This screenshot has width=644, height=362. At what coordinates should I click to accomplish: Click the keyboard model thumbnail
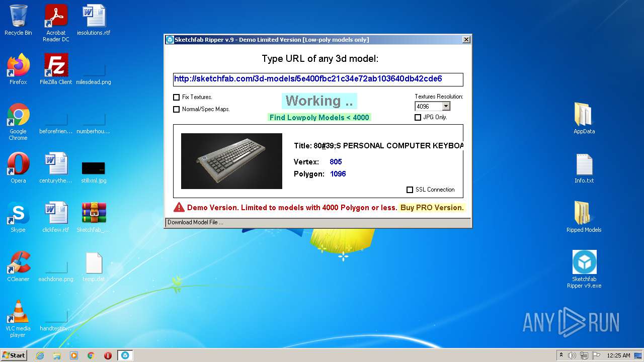(231, 161)
